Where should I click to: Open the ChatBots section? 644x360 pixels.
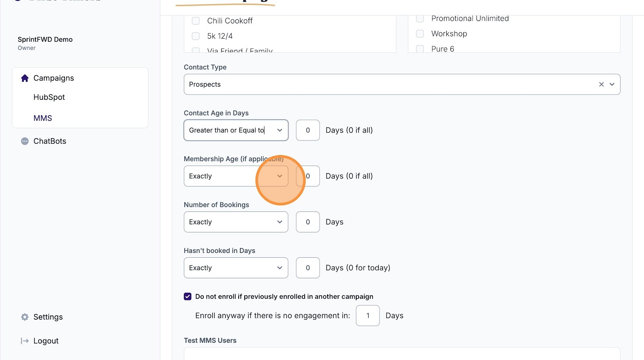pyautogui.click(x=50, y=141)
